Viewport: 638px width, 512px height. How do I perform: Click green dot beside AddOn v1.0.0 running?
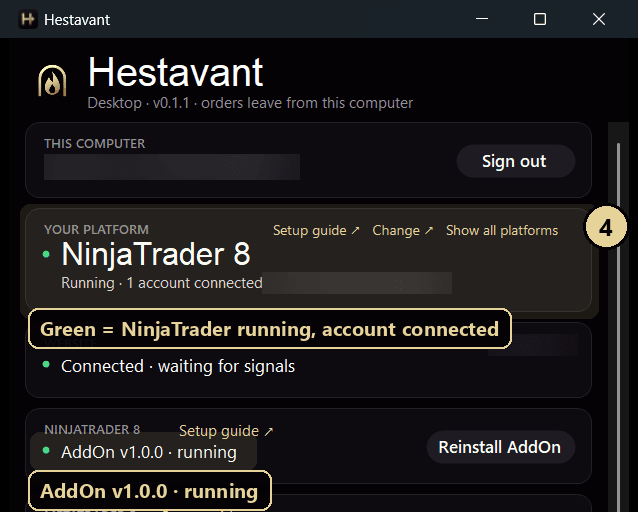click(x=46, y=450)
